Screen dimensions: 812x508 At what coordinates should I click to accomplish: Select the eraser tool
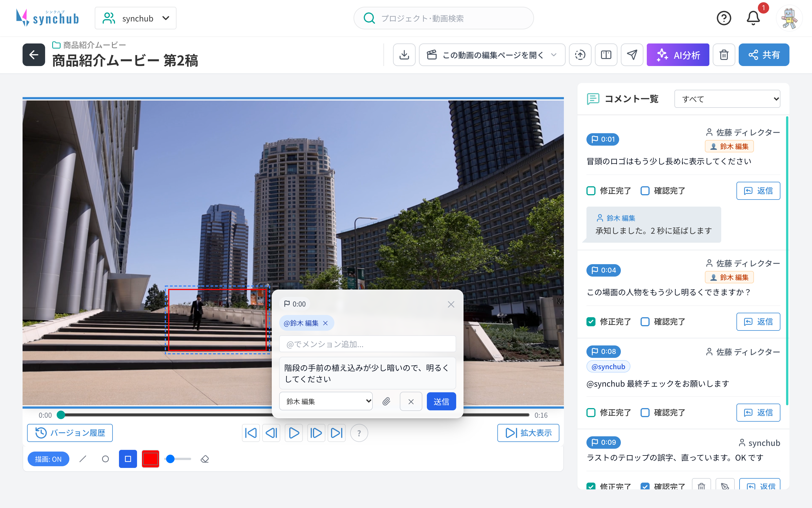[x=205, y=459]
